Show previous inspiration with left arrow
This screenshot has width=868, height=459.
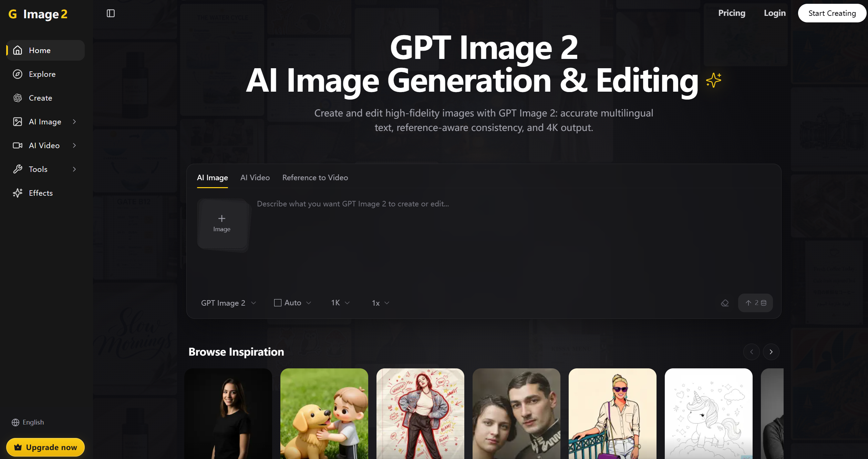[752, 352]
